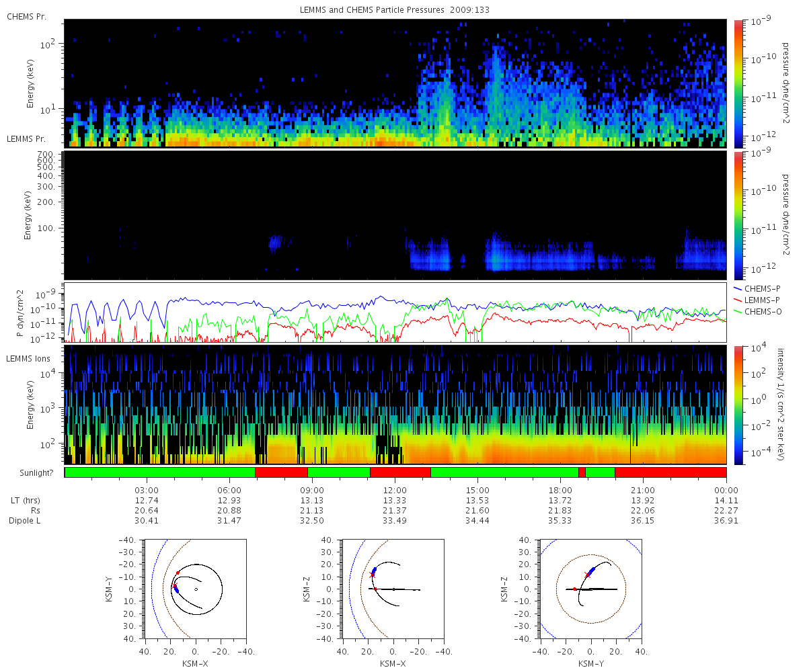Click the LEMMS Ions intensity color bar

(737, 405)
